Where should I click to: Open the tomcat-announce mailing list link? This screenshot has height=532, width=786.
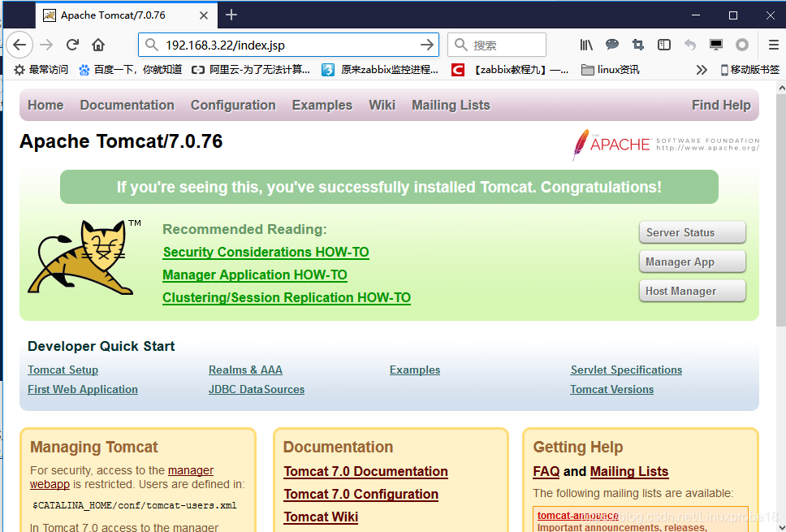[x=578, y=516]
